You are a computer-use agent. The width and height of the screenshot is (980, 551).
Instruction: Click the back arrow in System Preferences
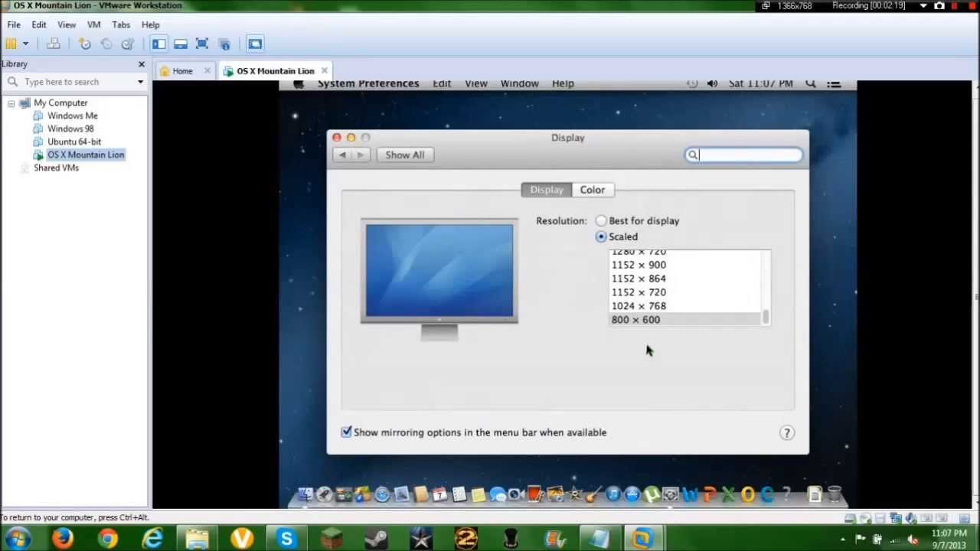coord(342,155)
